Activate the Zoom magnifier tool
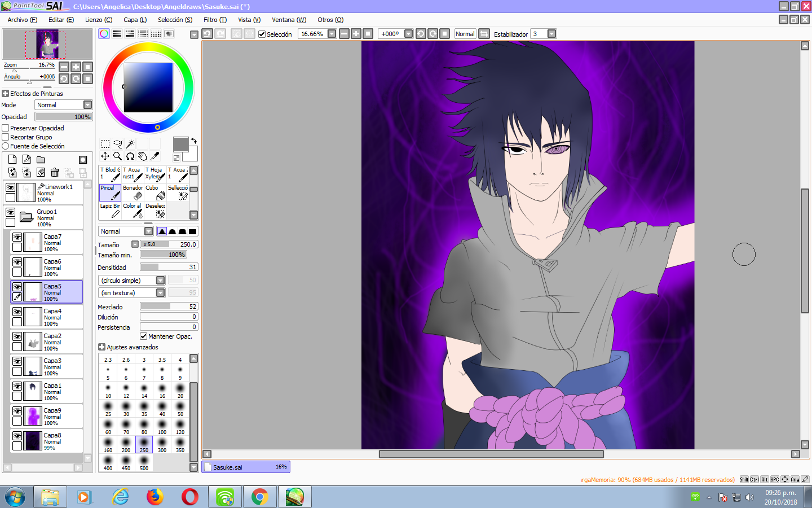This screenshot has width=812, height=508. [x=118, y=156]
